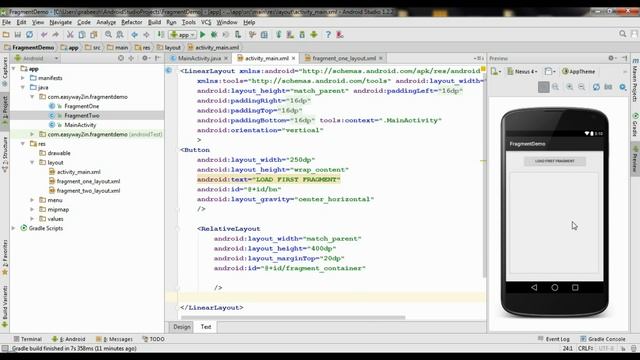
Task: Click the Paste icon in toolbar
Action: (94, 35)
